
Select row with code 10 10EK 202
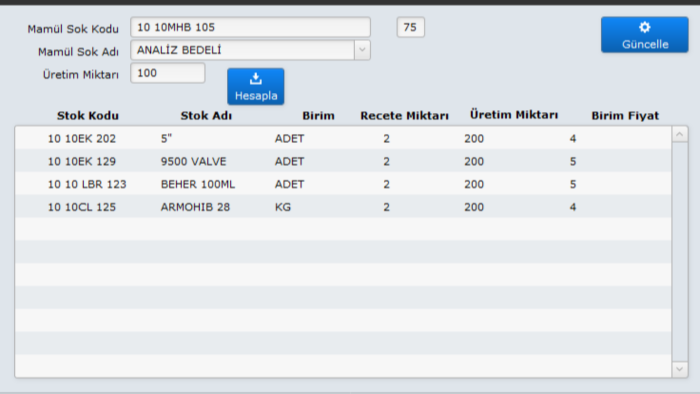[x=343, y=138]
